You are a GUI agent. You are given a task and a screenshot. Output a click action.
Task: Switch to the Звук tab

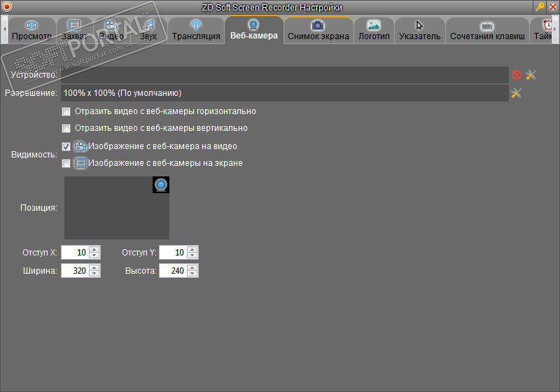[148, 30]
